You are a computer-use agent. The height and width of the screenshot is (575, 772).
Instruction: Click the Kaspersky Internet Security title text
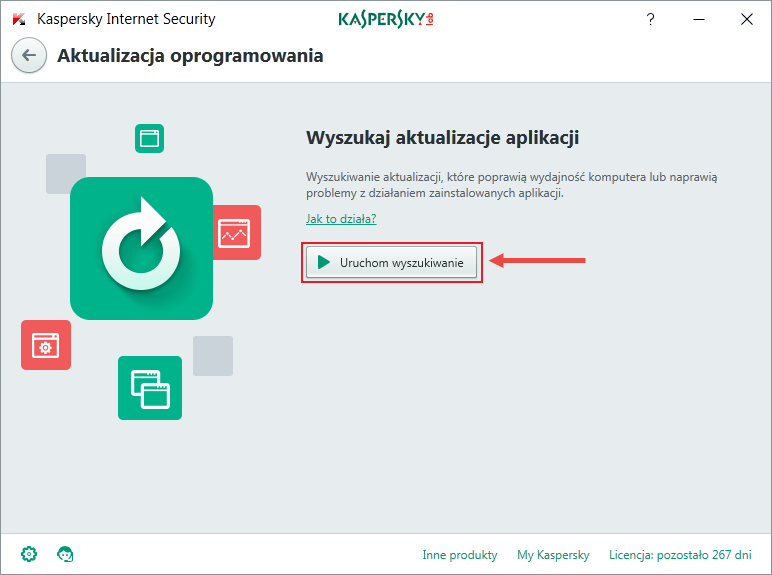pos(126,19)
